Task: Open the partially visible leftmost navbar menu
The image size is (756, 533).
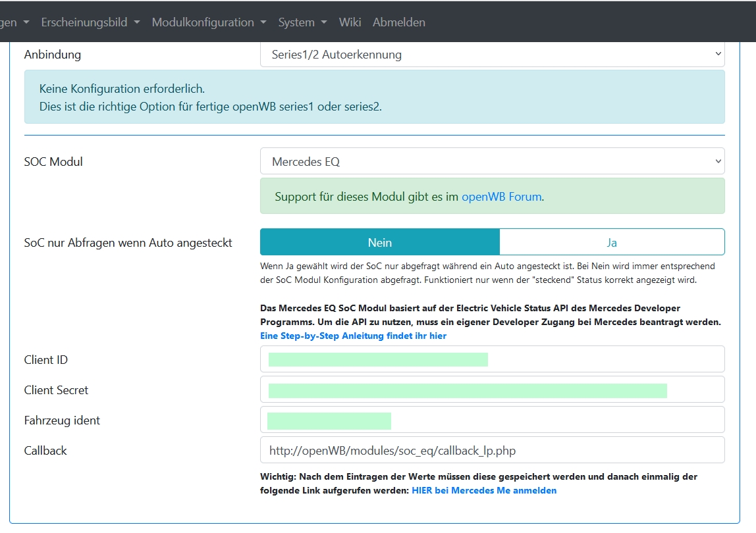Action: pyautogui.click(x=15, y=22)
